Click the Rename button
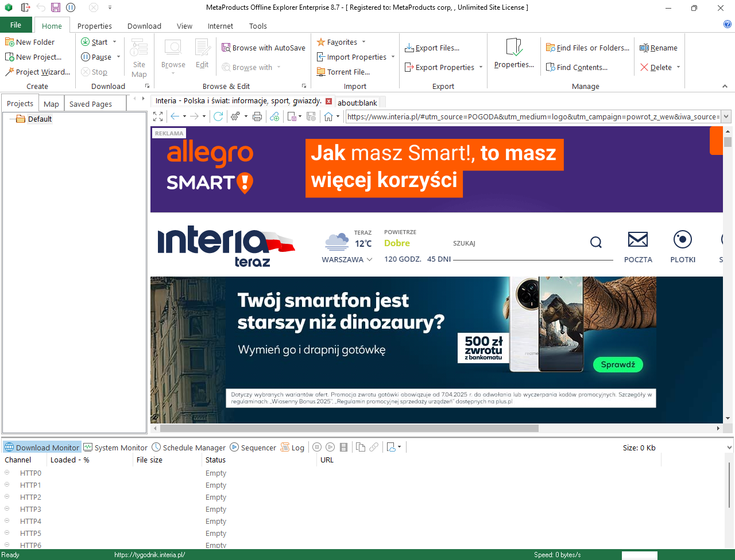Screen dimensions: 735x560 click(659, 48)
